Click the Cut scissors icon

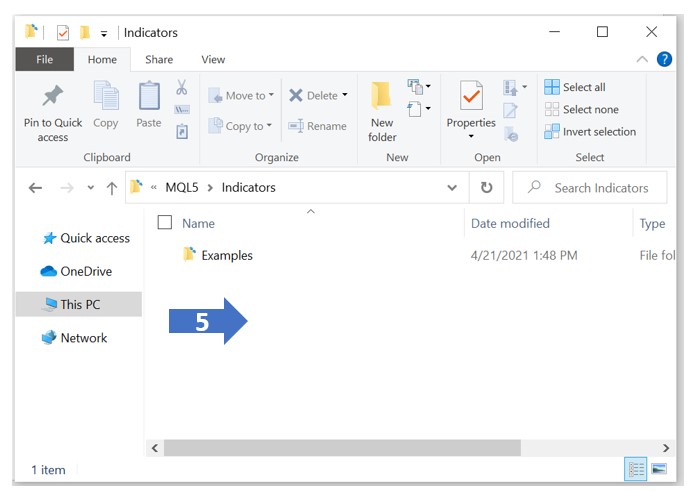coord(182,88)
